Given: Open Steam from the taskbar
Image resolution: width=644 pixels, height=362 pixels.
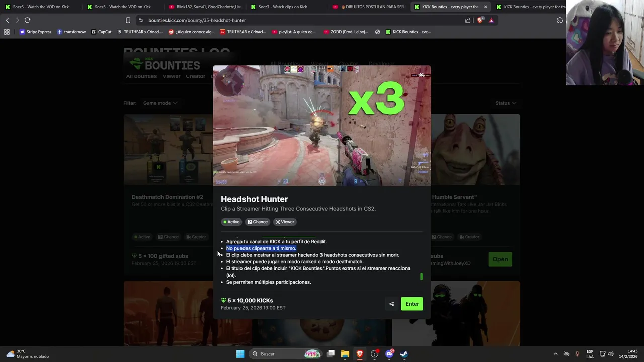Looking at the screenshot, I should click(x=404, y=354).
